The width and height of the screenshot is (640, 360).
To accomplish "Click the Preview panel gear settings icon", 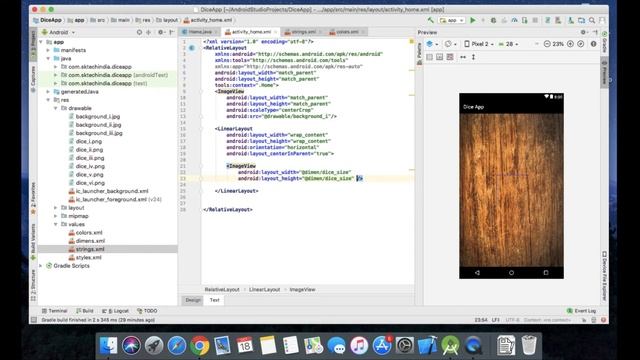I will (x=583, y=32).
